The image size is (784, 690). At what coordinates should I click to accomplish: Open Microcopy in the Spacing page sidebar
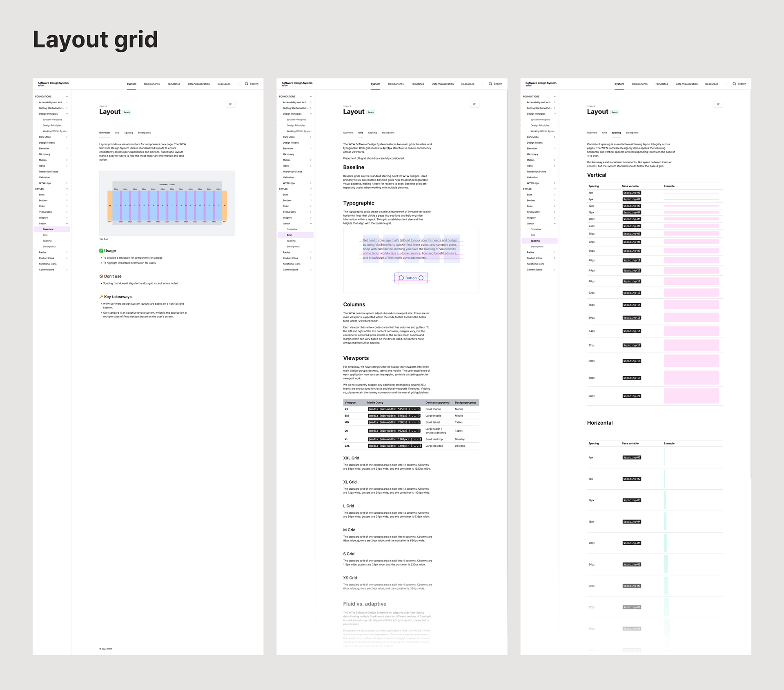click(532, 154)
